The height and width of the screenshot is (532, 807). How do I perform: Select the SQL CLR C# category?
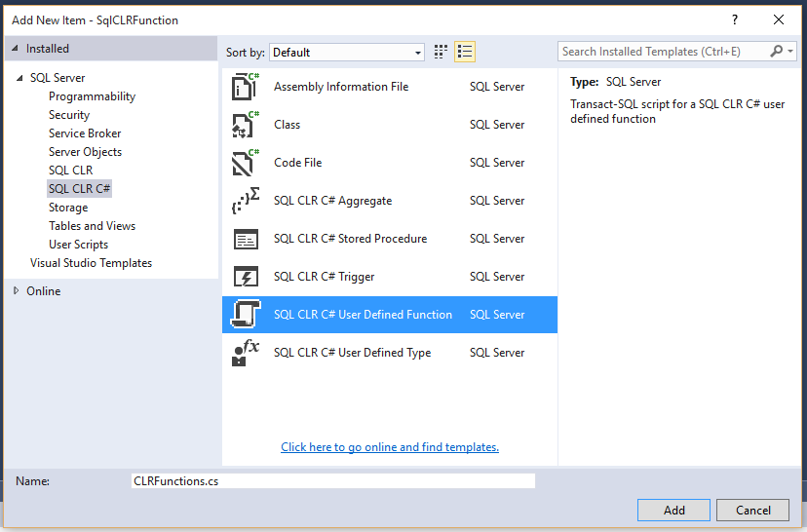(79, 189)
